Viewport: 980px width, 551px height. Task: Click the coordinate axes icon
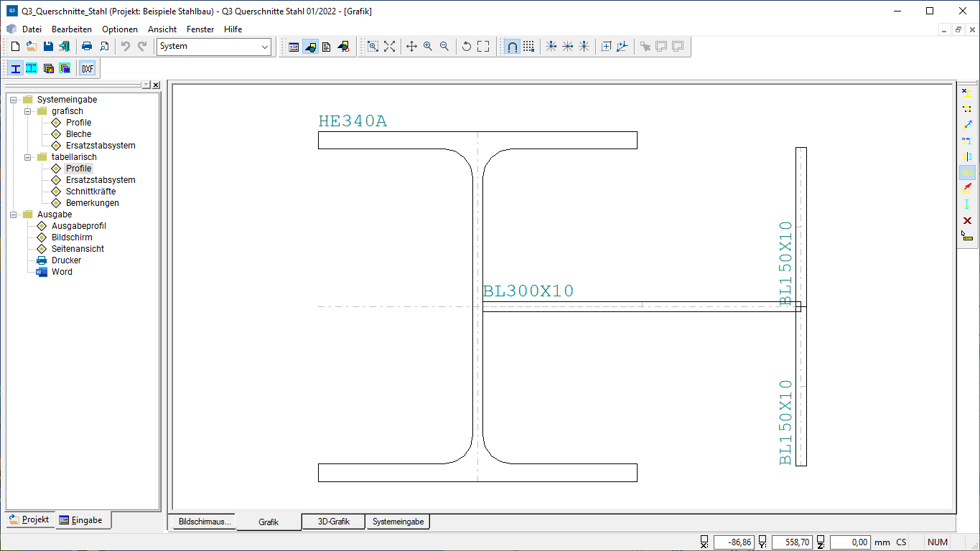[x=622, y=46]
